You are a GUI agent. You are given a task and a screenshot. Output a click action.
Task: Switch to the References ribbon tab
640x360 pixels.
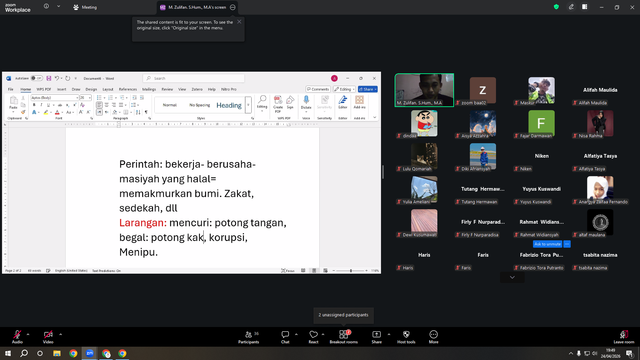(128, 89)
